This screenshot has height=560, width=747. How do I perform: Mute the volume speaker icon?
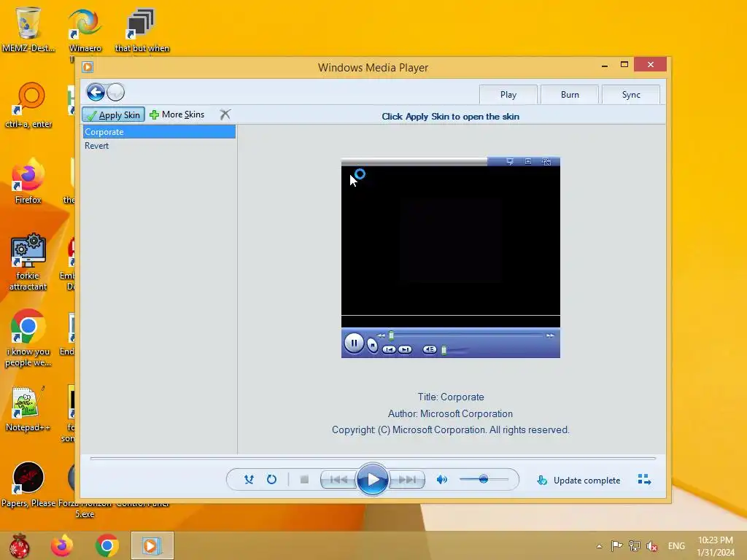pos(442,480)
